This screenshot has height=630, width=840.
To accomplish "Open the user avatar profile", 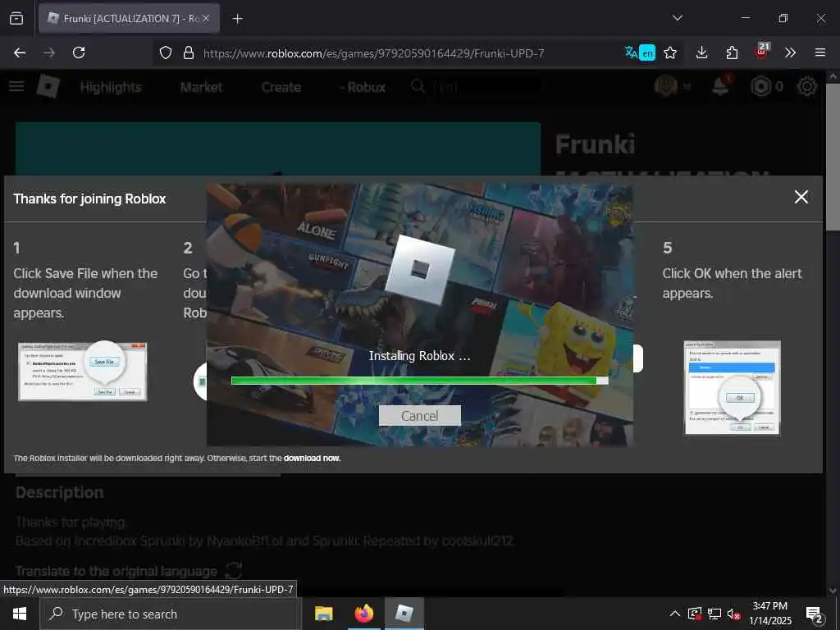I will click(666, 85).
